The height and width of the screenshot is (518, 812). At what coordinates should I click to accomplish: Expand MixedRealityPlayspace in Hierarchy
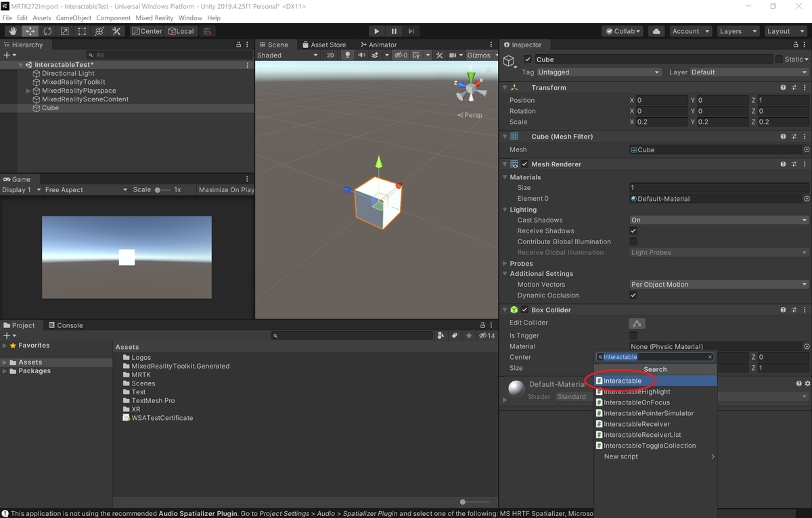point(28,91)
